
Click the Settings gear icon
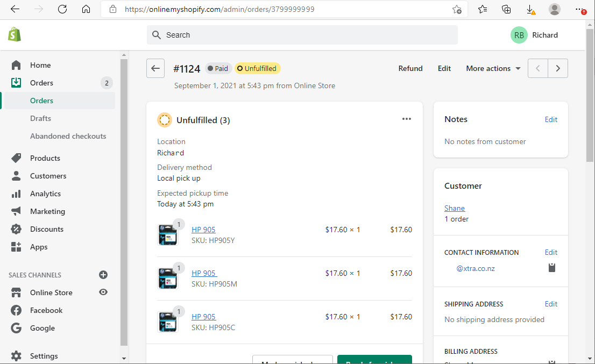click(x=16, y=356)
